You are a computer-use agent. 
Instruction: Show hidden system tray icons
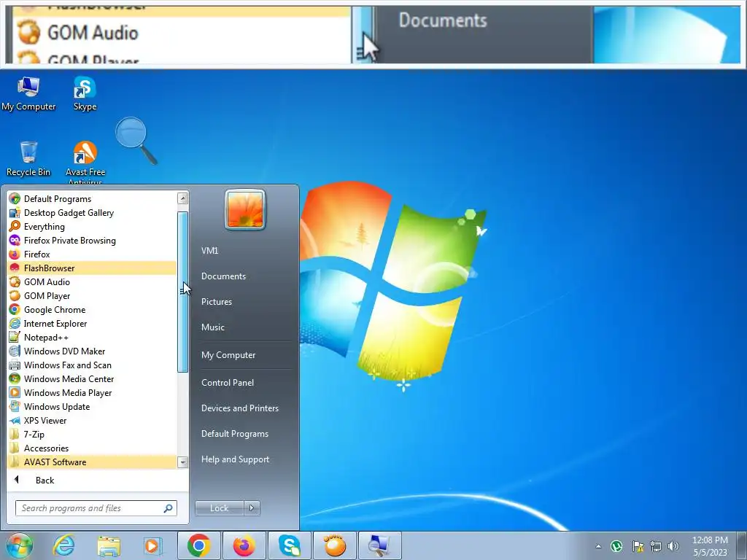coord(598,547)
